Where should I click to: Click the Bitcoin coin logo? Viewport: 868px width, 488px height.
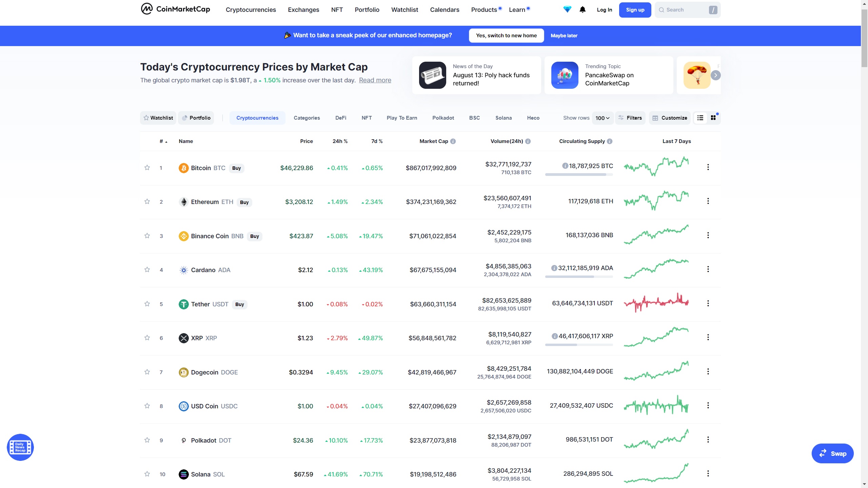point(183,168)
